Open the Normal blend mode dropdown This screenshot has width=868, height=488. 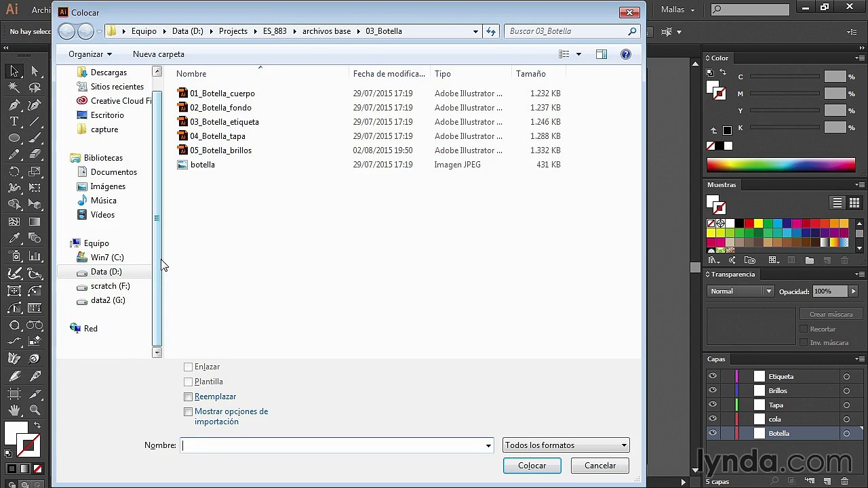741,291
